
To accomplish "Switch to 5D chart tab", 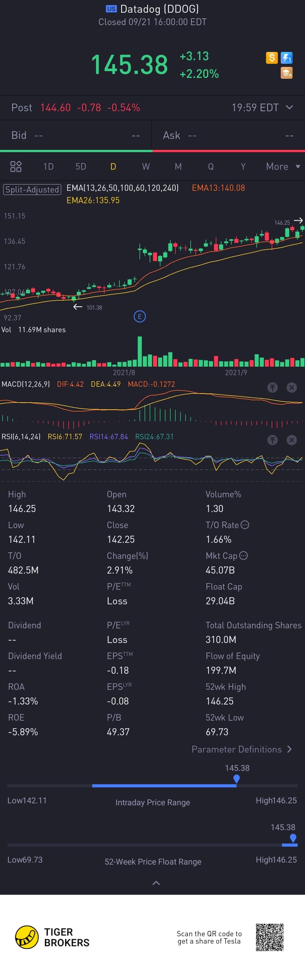I will click(81, 167).
